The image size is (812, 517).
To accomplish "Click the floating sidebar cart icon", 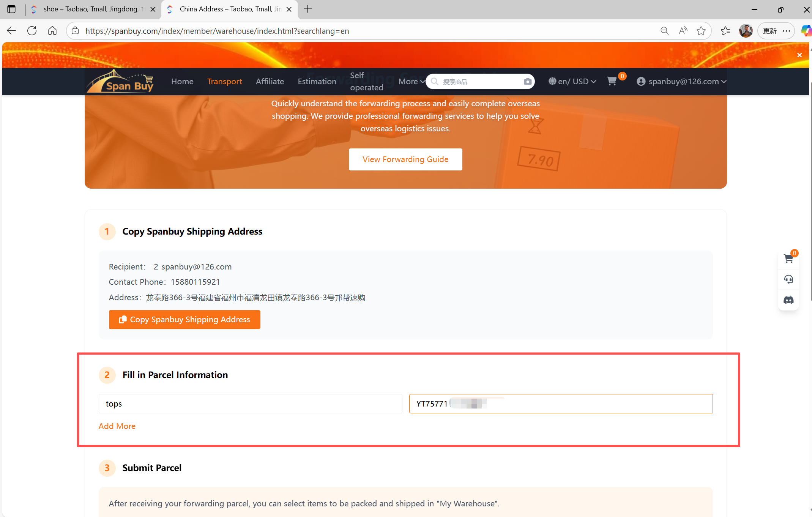I will coord(788,258).
